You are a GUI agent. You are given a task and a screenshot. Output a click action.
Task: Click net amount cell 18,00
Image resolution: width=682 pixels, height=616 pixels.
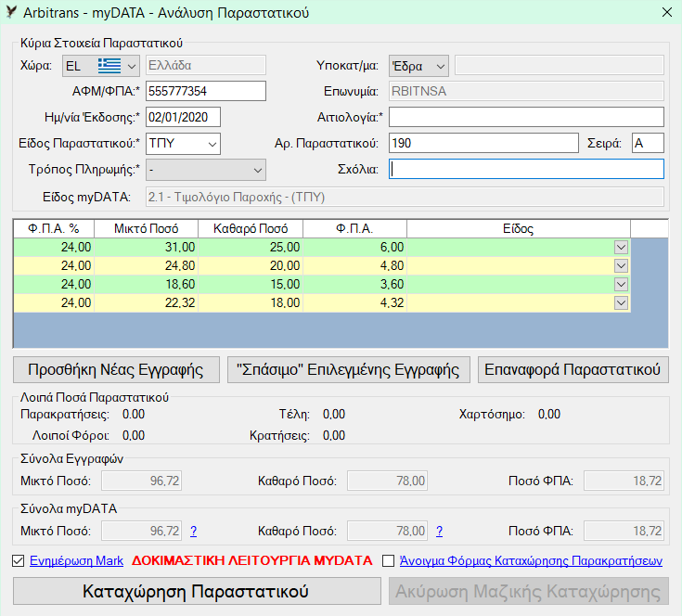pos(251,303)
